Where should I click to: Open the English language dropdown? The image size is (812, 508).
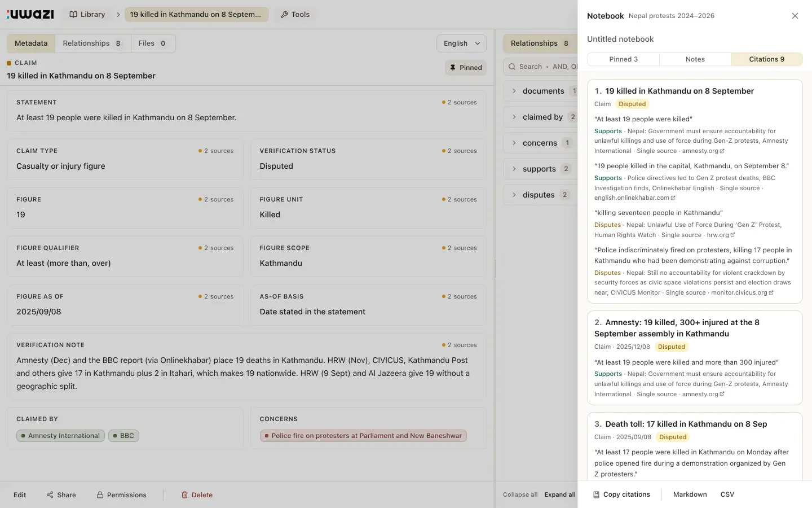(461, 43)
